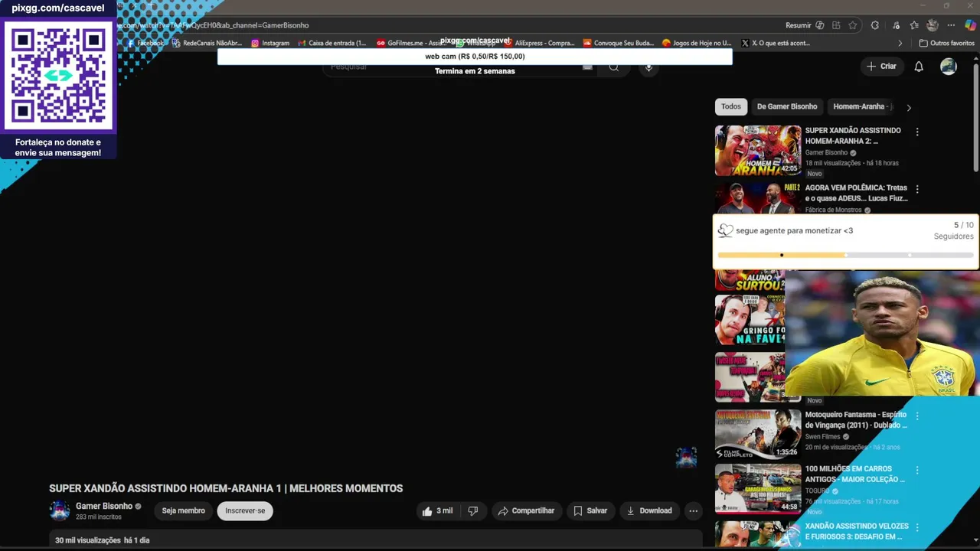Open browser extensions puzzle icon
Screen dimensions: 980x551
click(x=875, y=25)
